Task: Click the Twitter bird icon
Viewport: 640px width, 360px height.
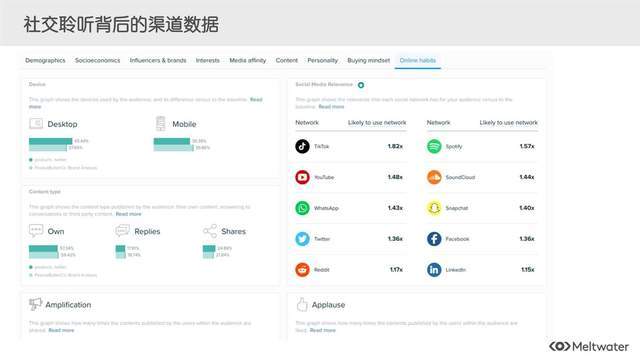Action: click(x=302, y=239)
